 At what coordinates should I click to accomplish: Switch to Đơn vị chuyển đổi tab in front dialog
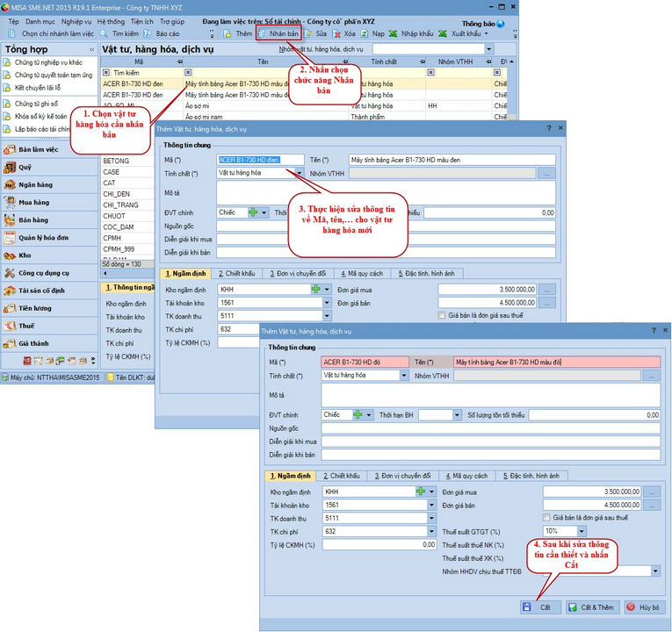402,476
